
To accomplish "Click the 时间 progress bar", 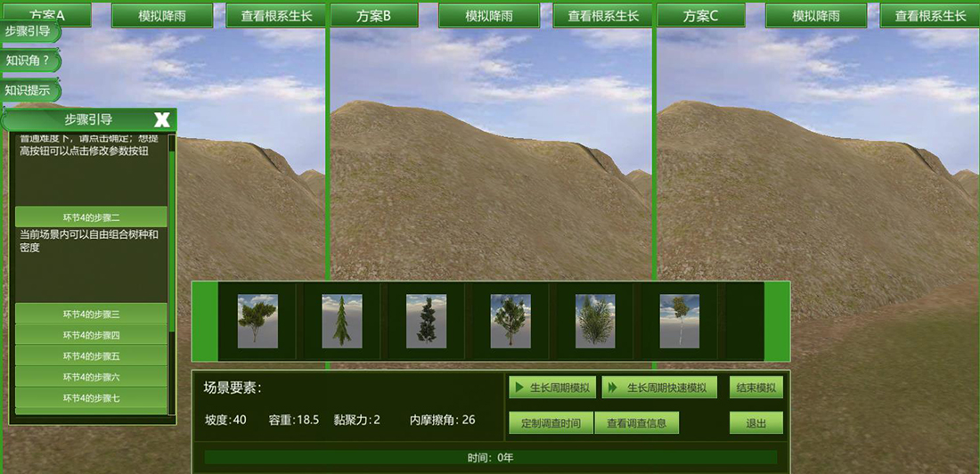I will tap(490, 458).
